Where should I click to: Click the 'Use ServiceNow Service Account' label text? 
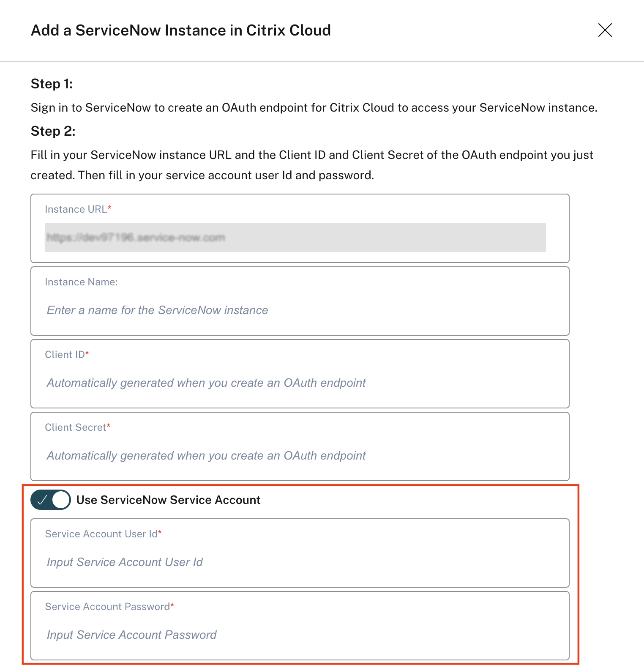click(168, 500)
